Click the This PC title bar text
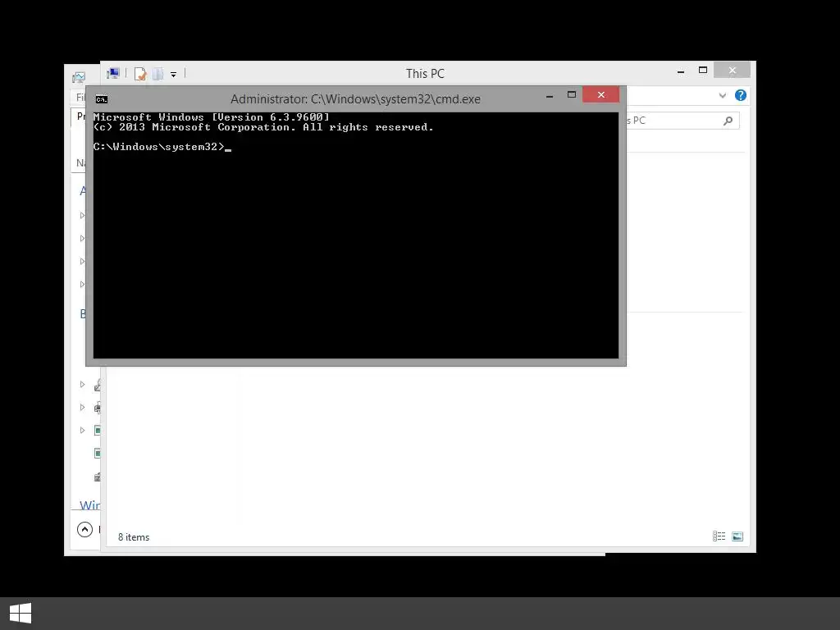The height and width of the screenshot is (630, 840). point(425,73)
